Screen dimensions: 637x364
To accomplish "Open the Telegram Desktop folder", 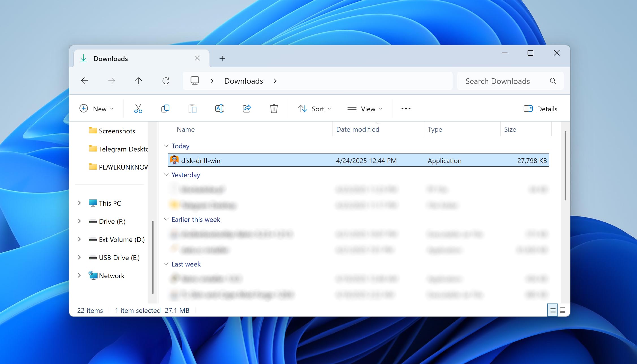I will [x=118, y=149].
